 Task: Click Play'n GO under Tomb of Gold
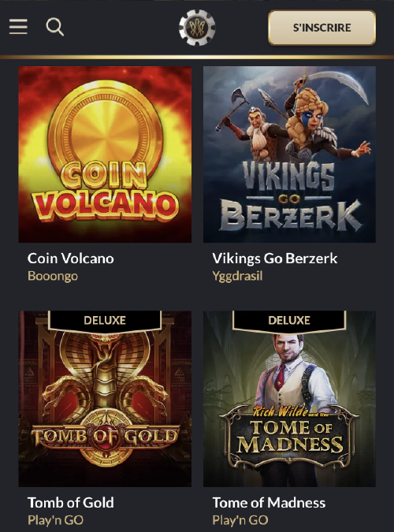click(x=55, y=520)
